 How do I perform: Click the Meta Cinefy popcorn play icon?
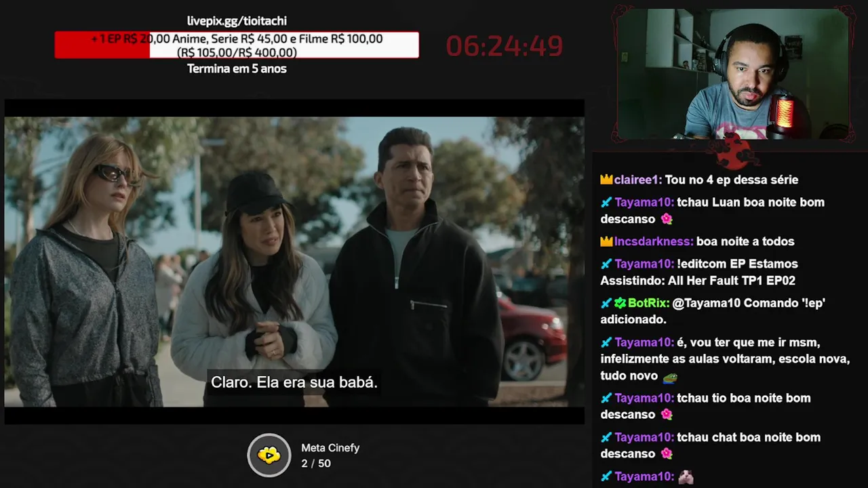click(x=269, y=455)
